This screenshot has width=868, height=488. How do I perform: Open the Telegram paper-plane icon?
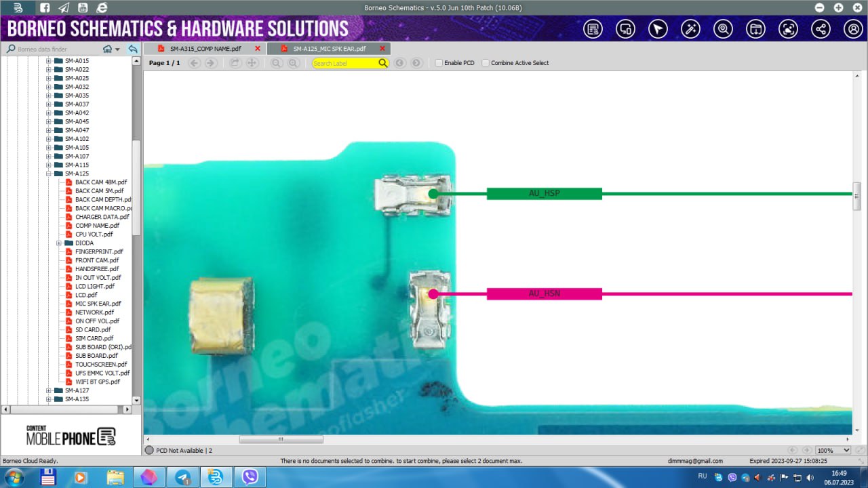[x=64, y=7]
